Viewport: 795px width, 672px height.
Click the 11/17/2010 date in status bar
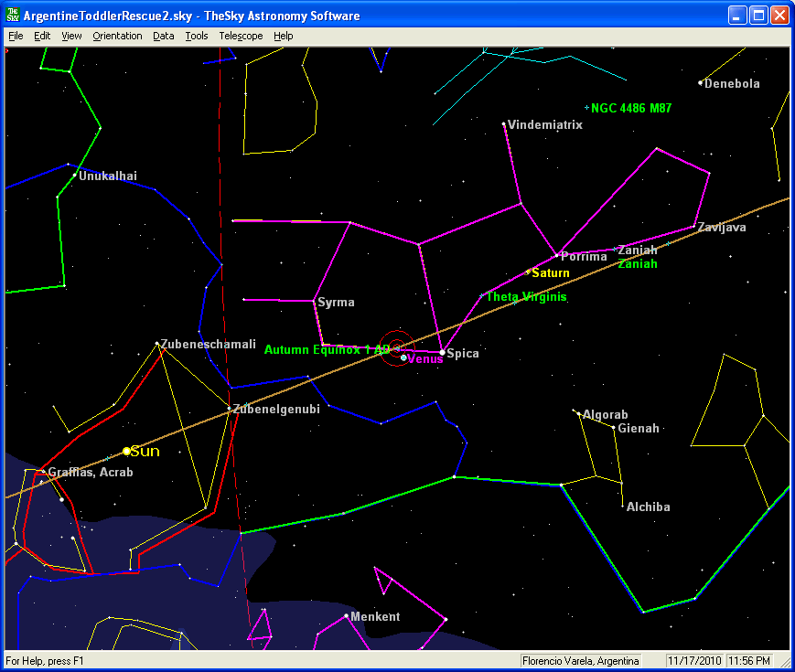coord(694,660)
